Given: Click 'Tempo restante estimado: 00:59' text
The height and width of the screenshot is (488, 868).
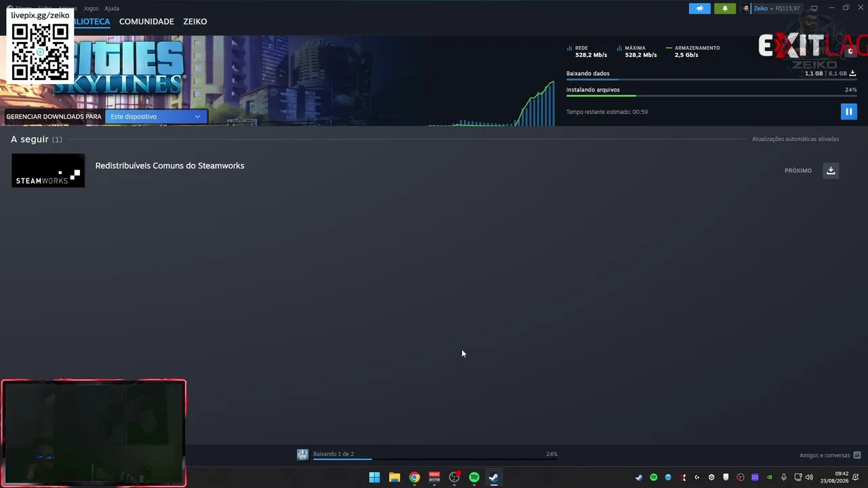Looking at the screenshot, I should (x=607, y=112).
